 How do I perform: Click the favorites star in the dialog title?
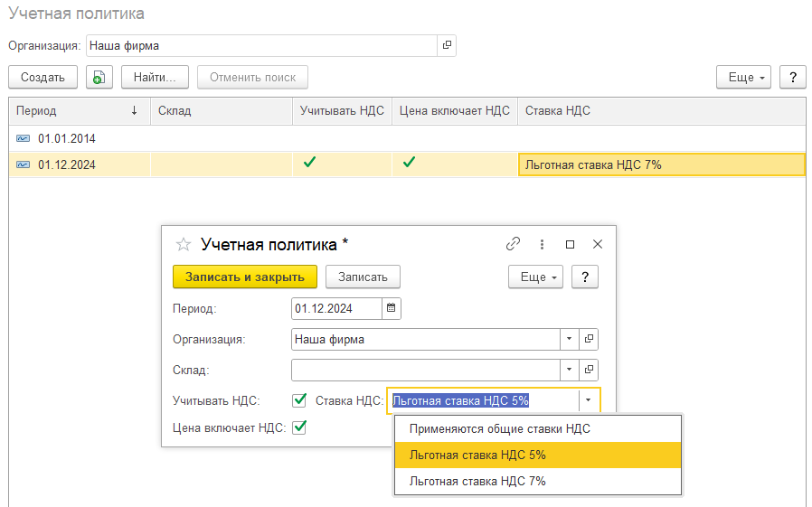click(x=184, y=244)
